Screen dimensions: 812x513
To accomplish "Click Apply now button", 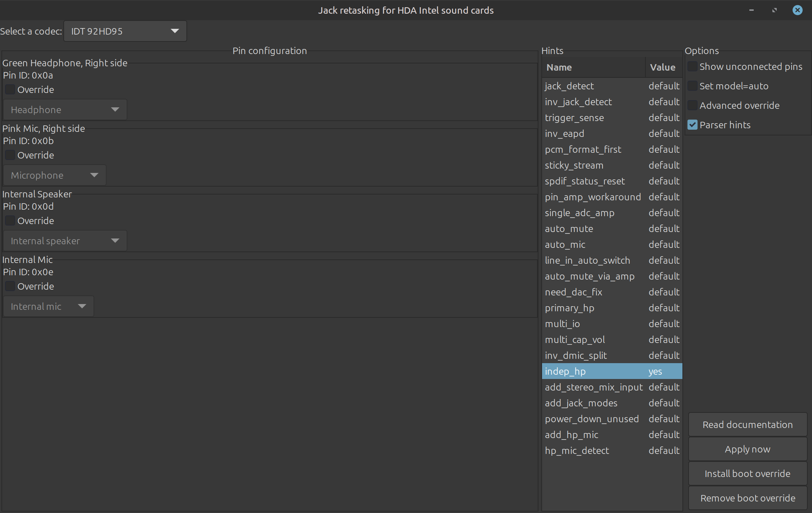I will click(x=748, y=449).
